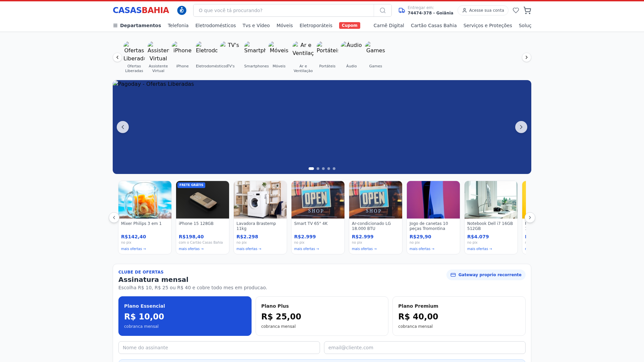Viewport: 644px width, 362px height.
Task: Focus the email@cliente.com field
Action: pyautogui.click(x=425, y=348)
